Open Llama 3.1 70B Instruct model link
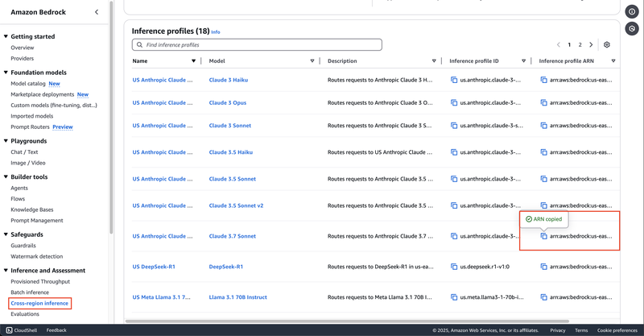 pos(237,297)
